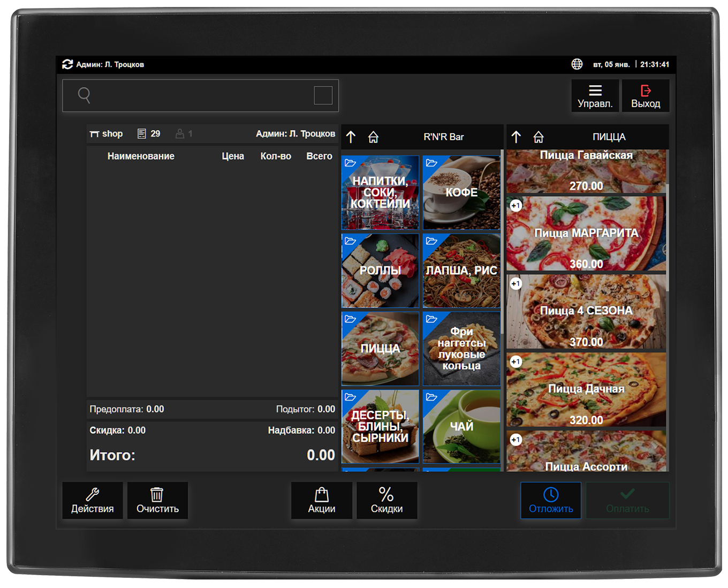The image size is (728, 588).
Task: Click the 21:31:41 clock in status bar
Action: [655, 64]
